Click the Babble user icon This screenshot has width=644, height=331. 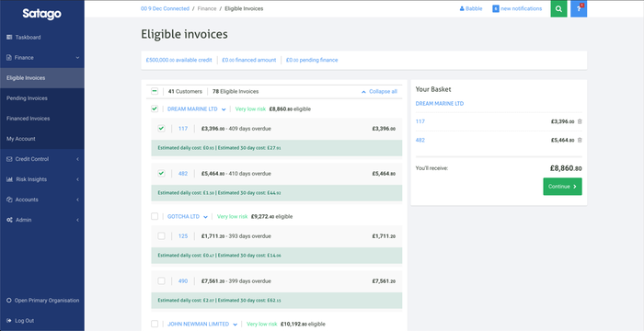(462, 8)
